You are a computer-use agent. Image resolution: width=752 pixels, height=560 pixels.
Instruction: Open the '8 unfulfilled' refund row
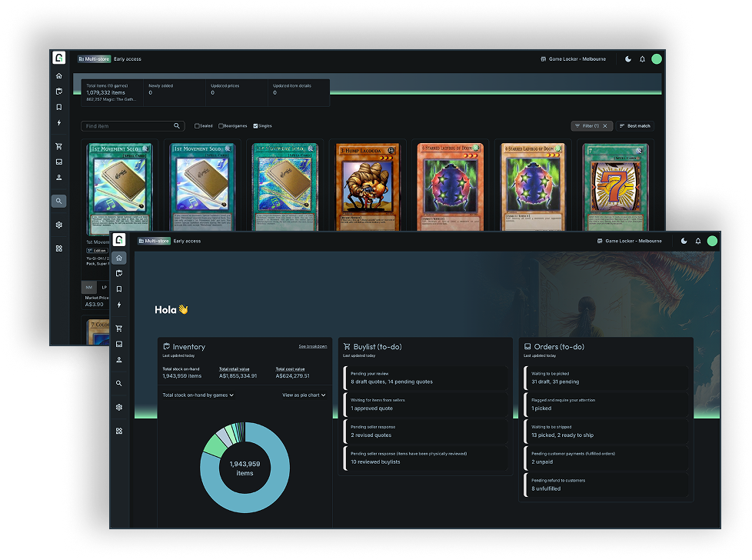pyautogui.click(x=606, y=485)
